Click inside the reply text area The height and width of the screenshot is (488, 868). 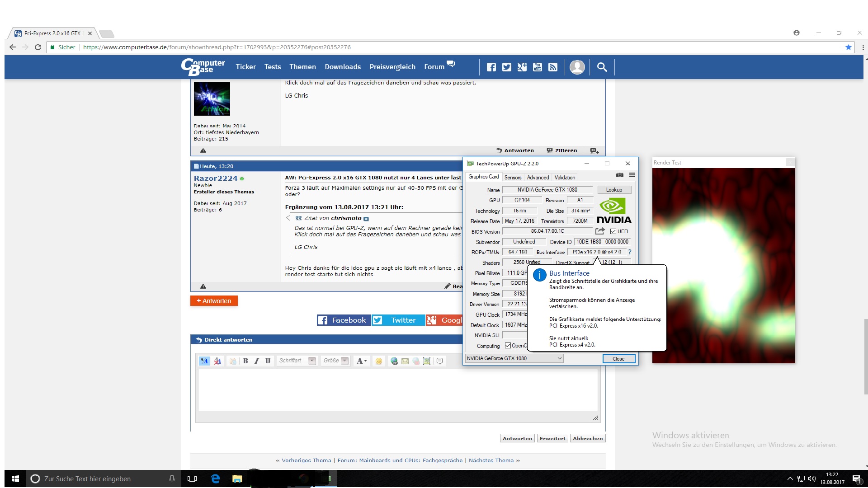coord(398,389)
